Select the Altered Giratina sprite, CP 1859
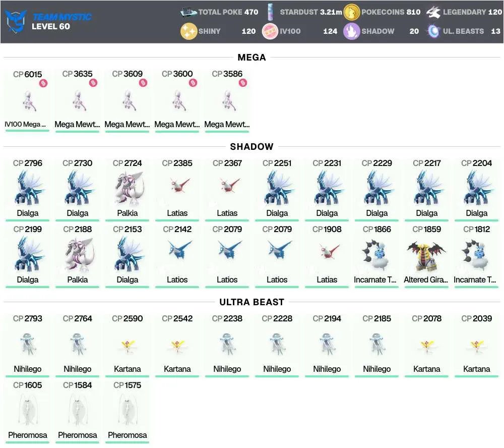Image resolution: width=504 pixels, height=448 pixels. [x=426, y=256]
